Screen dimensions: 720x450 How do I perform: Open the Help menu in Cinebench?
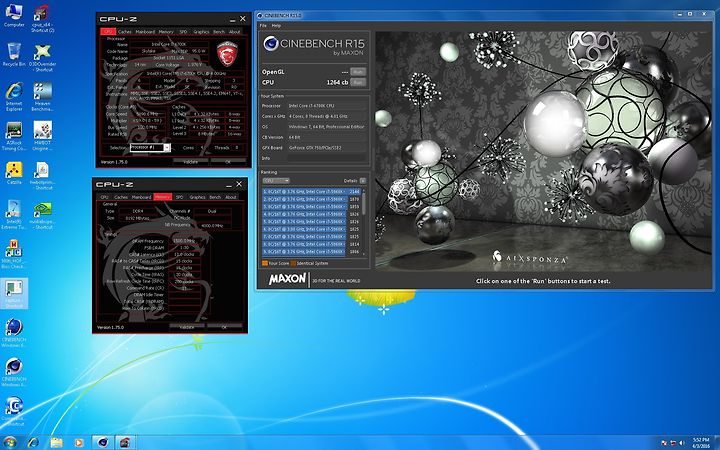click(276, 26)
